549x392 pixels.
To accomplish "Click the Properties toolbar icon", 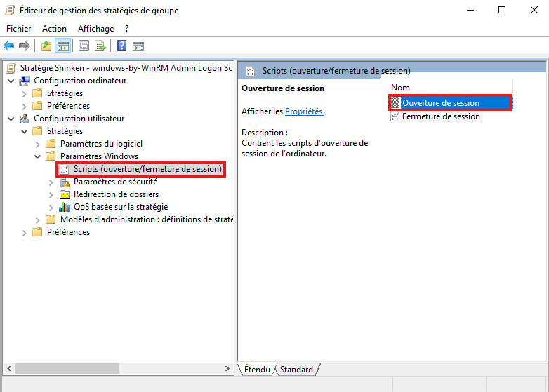I will click(84, 46).
